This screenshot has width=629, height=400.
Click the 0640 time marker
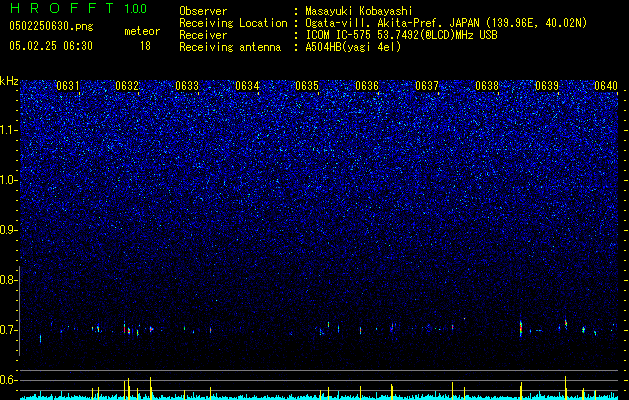pos(606,86)
